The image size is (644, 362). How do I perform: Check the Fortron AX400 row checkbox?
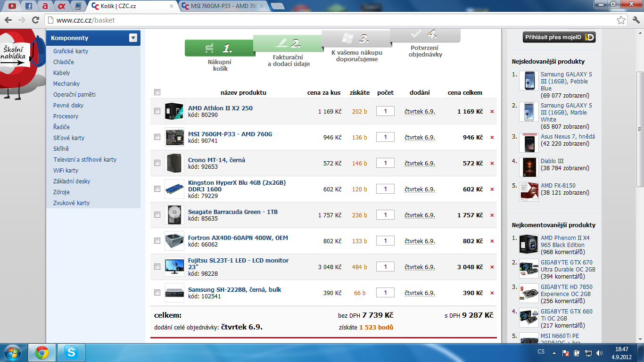157,241
